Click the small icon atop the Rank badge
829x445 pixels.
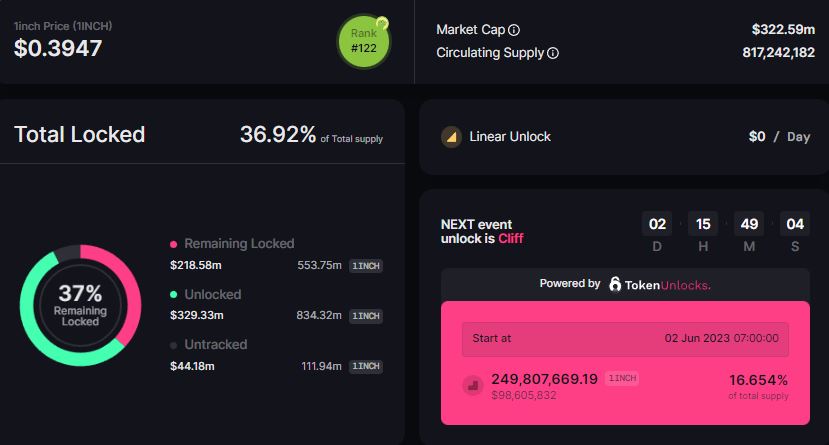[382, 23]
